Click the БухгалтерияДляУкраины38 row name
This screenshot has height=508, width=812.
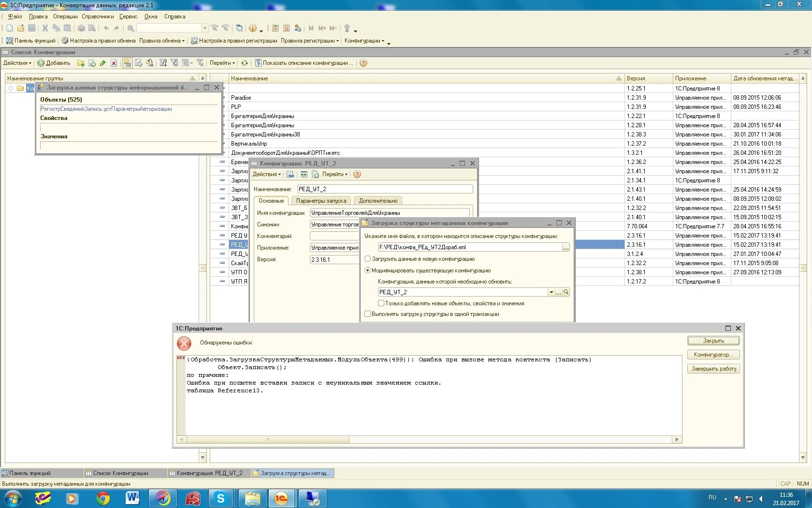[265, 134]
